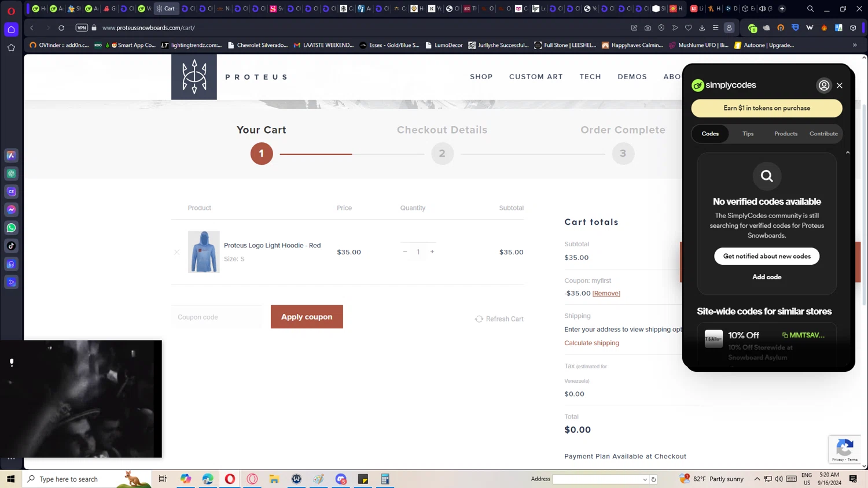Open File Explorer from taskbar
The image size is (868, 488).
[274, 479]
